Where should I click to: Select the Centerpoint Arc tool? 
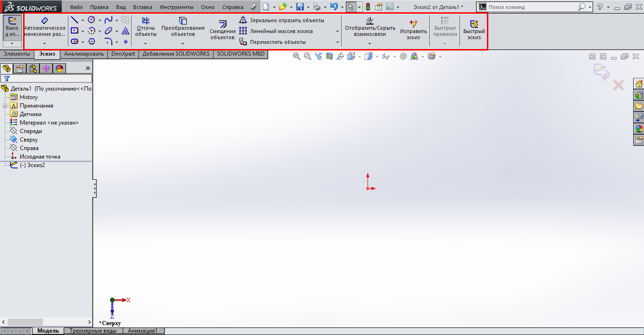[x=92, y=31]
